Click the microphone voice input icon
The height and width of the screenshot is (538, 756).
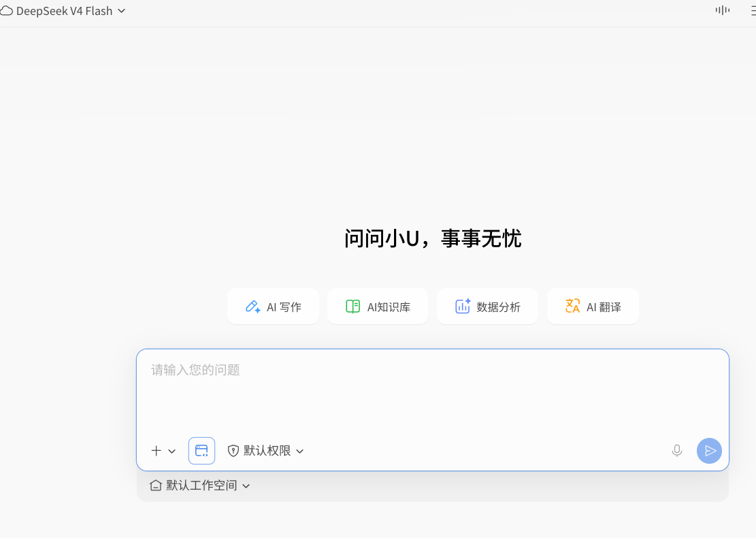point(677,451)
